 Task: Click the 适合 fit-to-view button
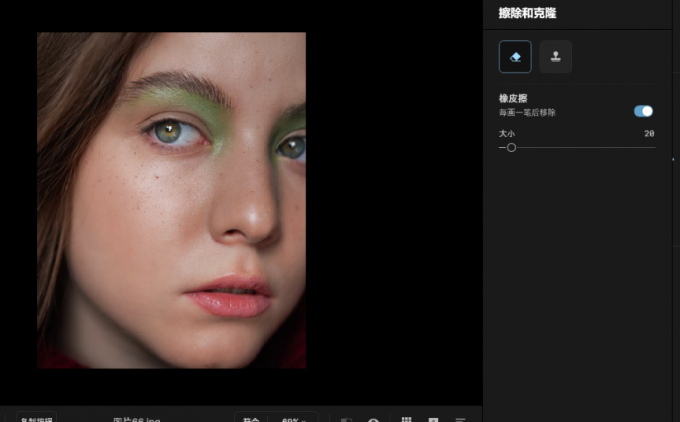(x=250, y=419)
